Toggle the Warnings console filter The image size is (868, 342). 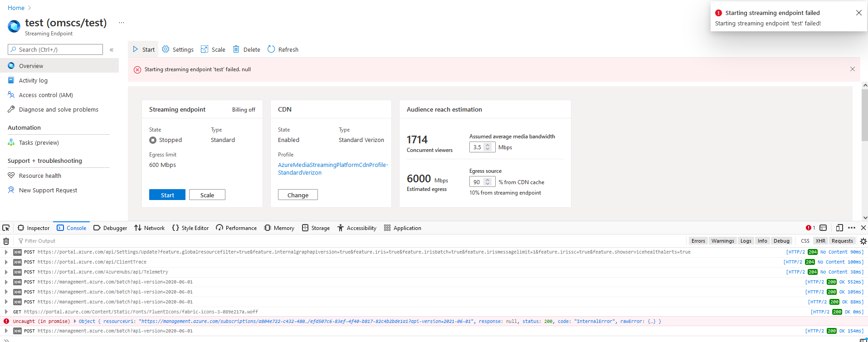(x=722, y=241)
